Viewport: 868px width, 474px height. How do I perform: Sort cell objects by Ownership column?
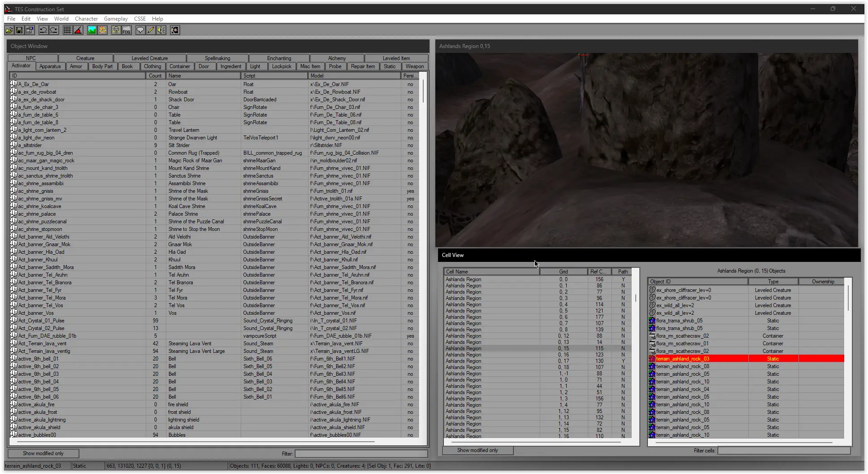(823, 282)
